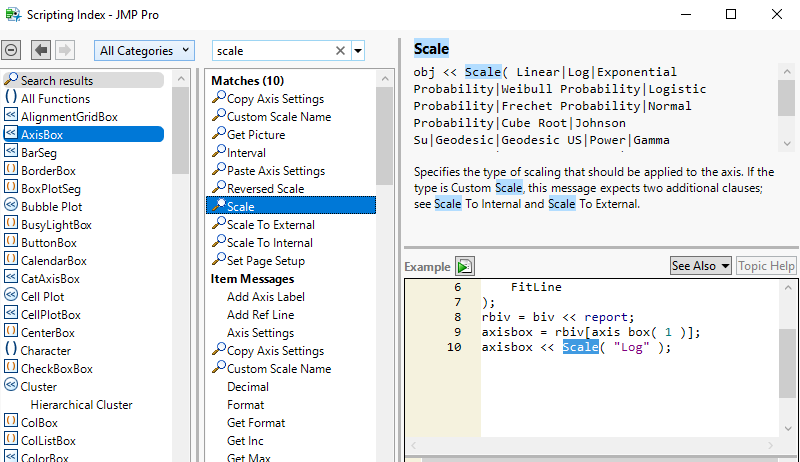Click the matches list scrollbar thumb
800x462 pixels.
coord(384,136)
